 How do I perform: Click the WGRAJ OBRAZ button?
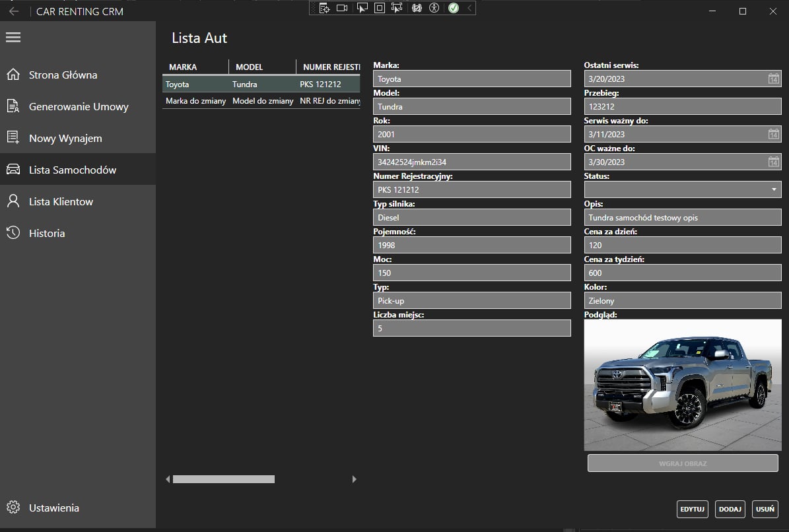coord(683,463)
